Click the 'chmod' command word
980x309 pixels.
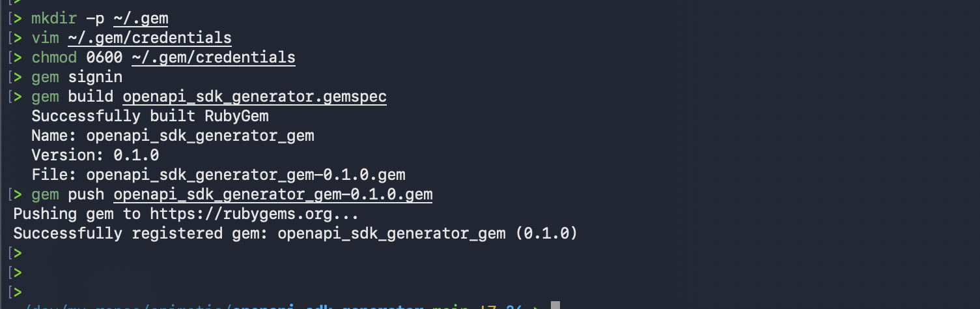54,57
